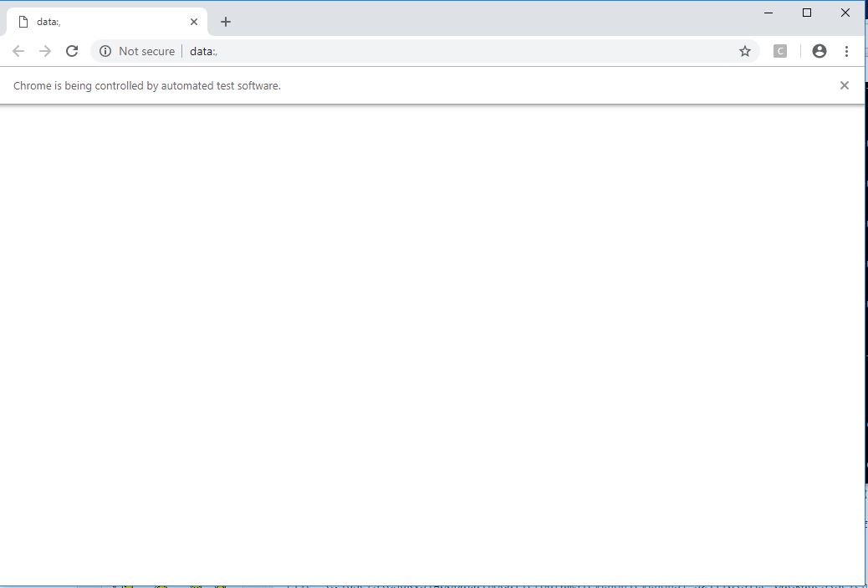868x588 pixels.
Task: Reload the current page
Action: (72, 51)
